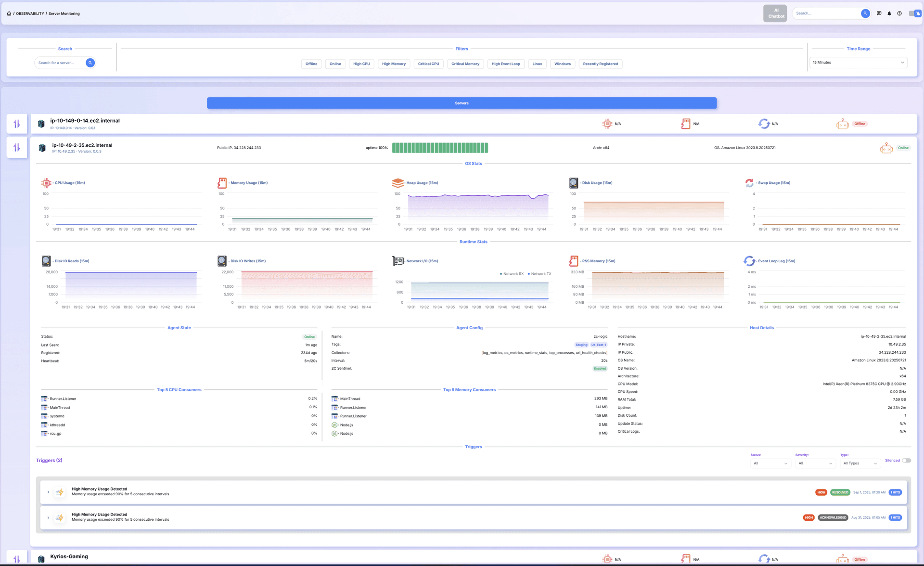Click the CPU chip icon on ip-10-149-0-14 row
This screenshot has width=924, height=566.
pos(607,124)
